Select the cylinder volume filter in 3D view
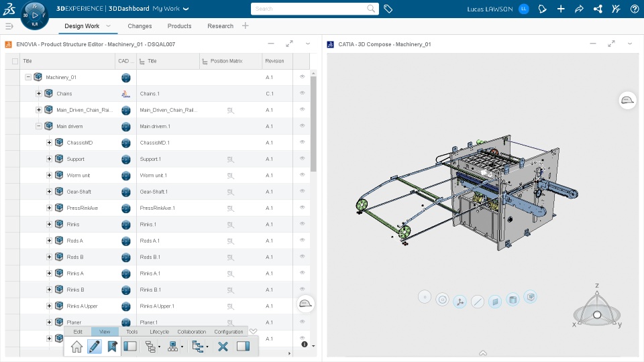This screenshot has height=362, width=644. (x=513, y=300)
